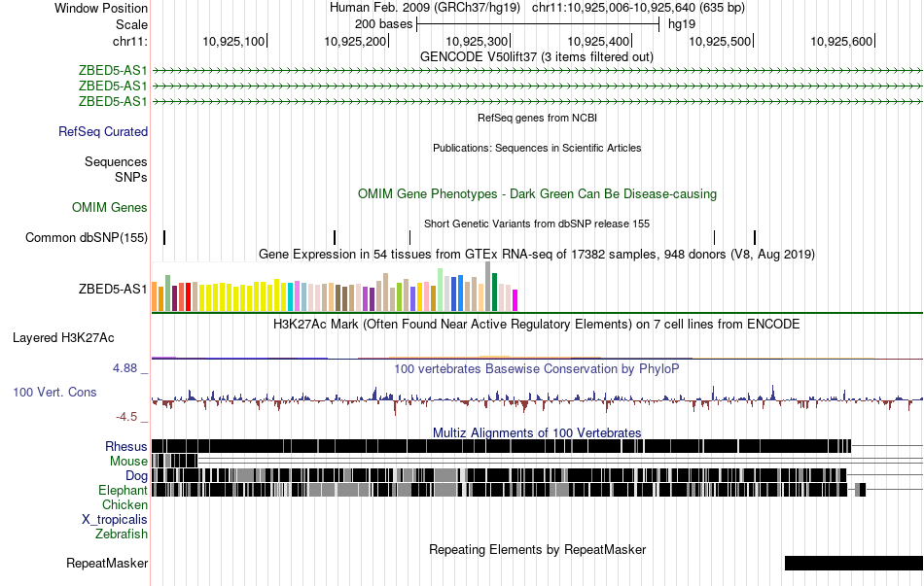Open the OMIM Gene Phenotypes track title
Viewport: 924px width, 586px height.
click(x=537, y=193)
